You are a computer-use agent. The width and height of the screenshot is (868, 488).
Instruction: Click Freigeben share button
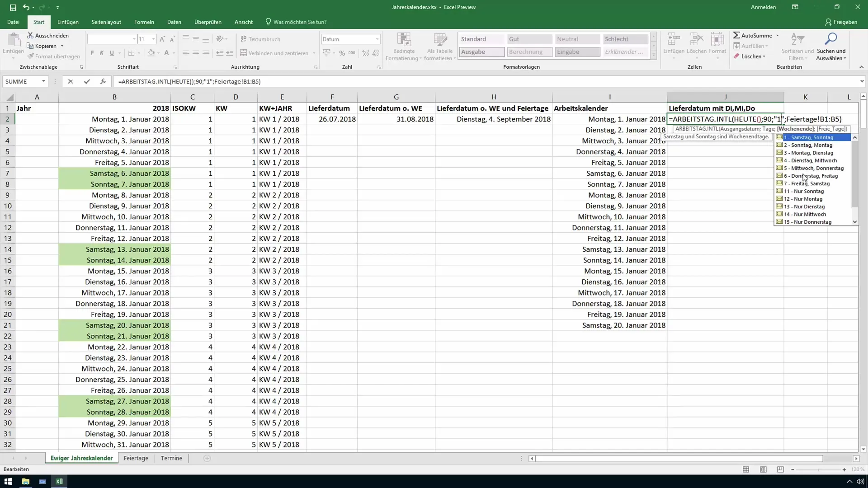pos(841,22)
